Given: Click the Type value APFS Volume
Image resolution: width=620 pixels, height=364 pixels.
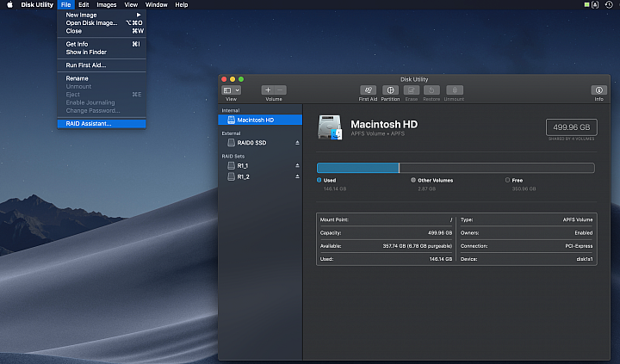Looking at the screenshot, I should point(578,219).
